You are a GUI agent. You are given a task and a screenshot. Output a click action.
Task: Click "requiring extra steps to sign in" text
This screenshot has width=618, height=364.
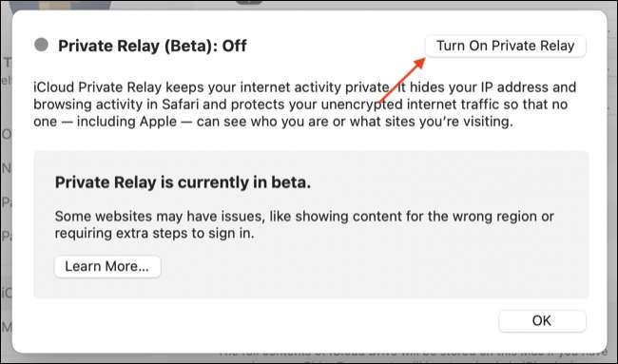pyautogui.click(x=154, y=234)
